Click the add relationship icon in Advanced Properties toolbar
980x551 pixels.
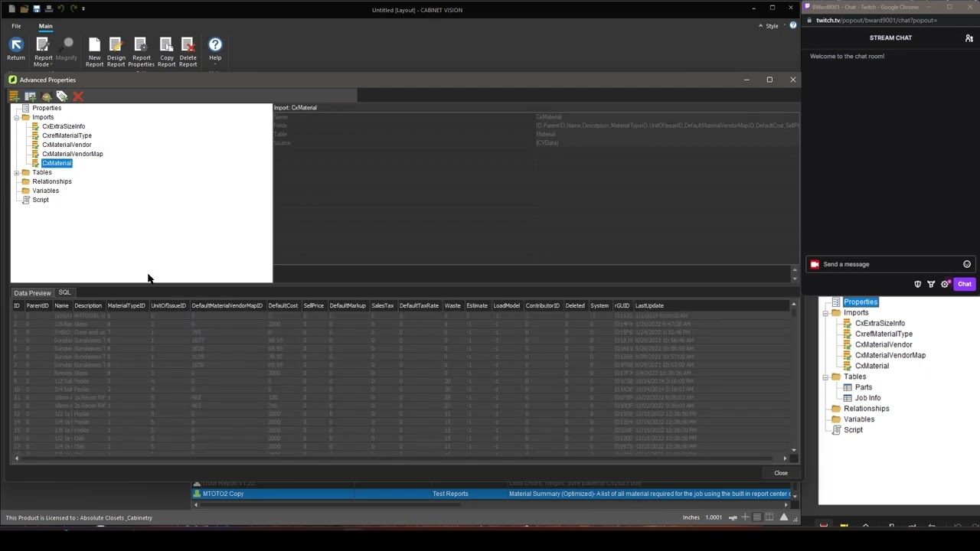[x=46, y=96]
